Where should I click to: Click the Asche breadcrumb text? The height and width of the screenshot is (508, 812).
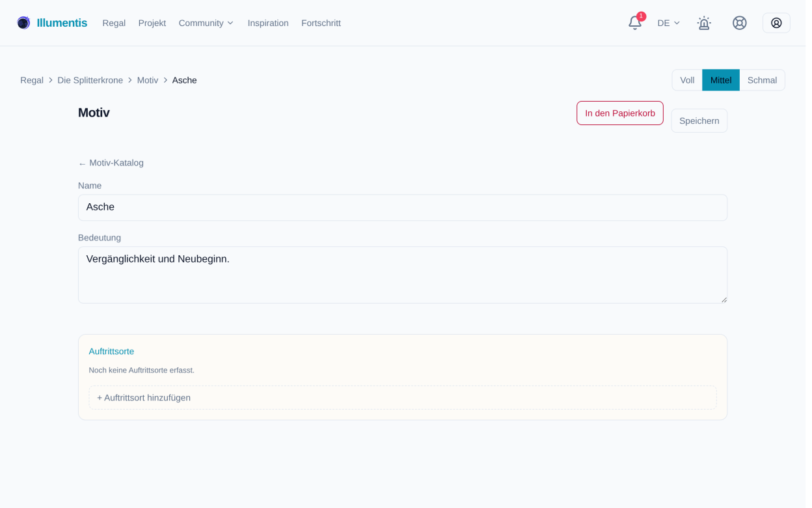185,80
